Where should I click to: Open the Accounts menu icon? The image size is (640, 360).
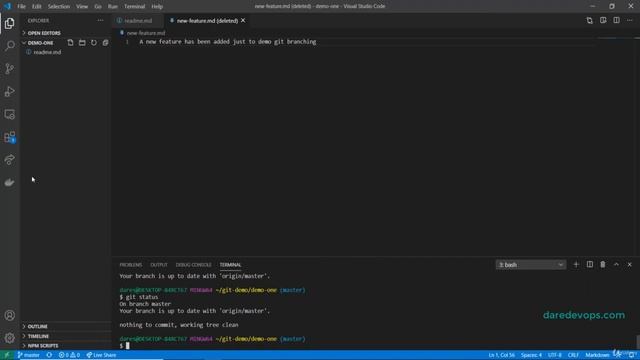[x=10, y=315]
